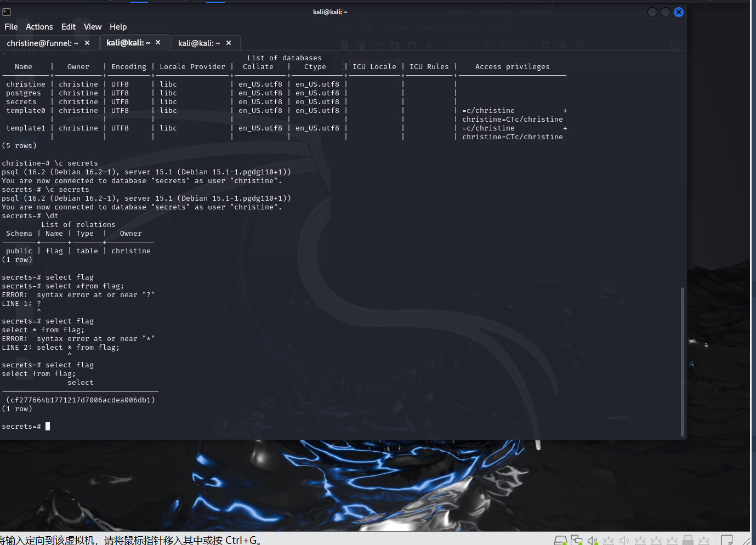Image resolution: width=756 pixels, height=545 pixels.
Task: Switch to the last kali@kali: ~ tab
Action: point(199,43)
